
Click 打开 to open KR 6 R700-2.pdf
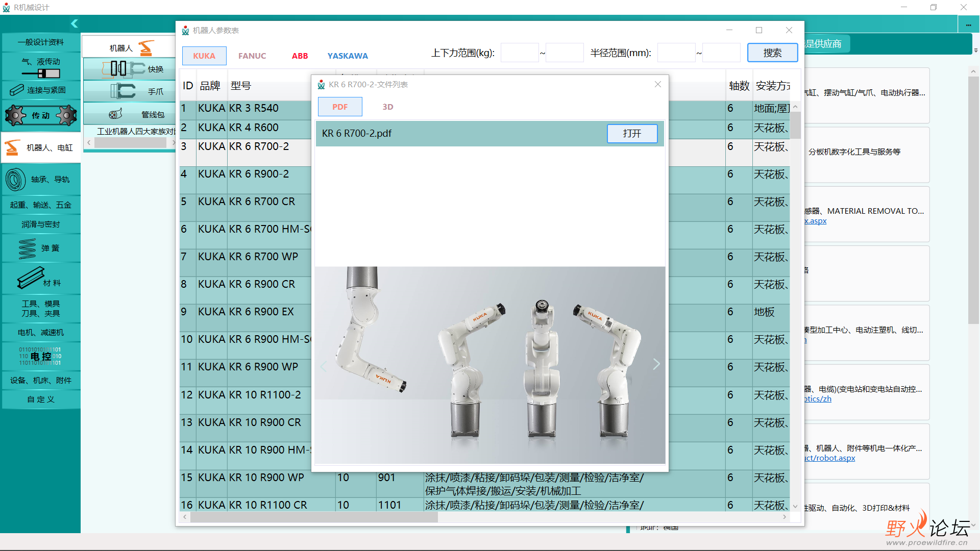632,133
